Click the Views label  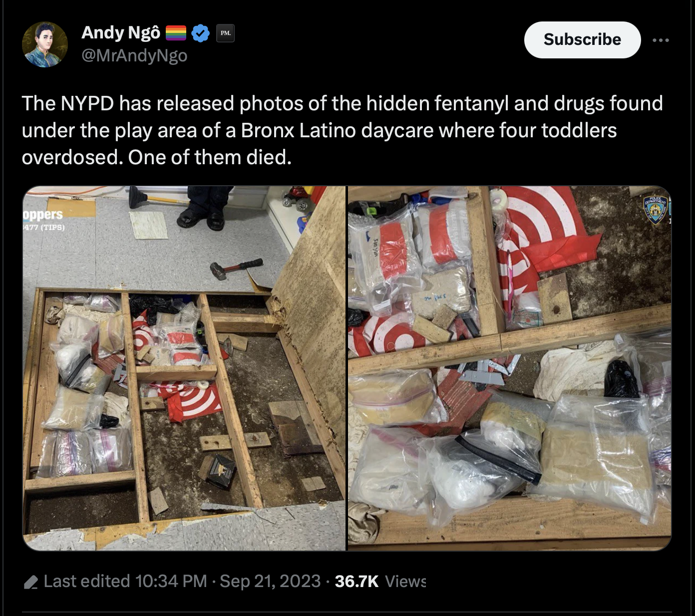[405, 581]
